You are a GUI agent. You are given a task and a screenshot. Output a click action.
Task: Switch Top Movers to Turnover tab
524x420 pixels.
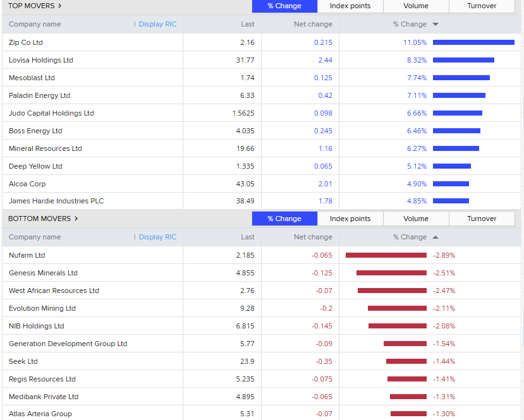pyautogui.click(x=482, y=6)
